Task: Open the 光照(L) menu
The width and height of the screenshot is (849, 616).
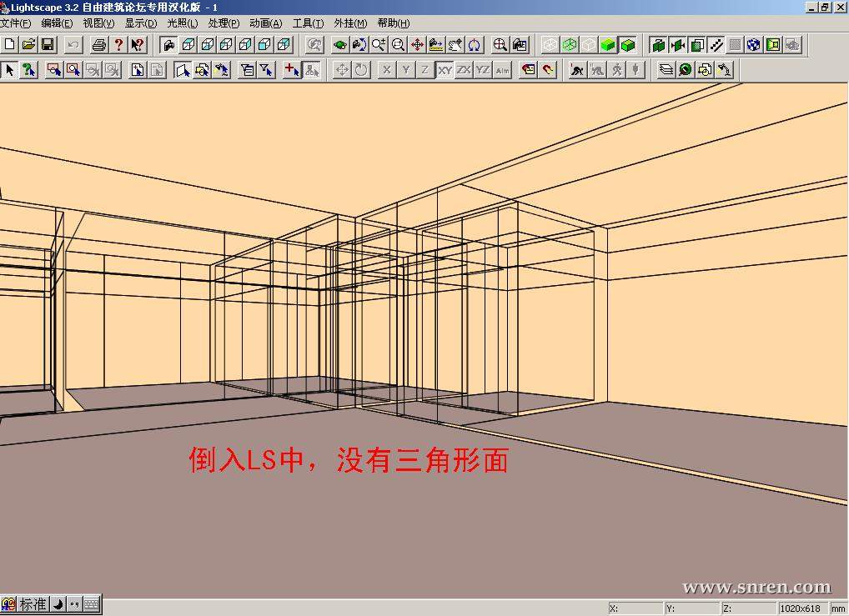Action: coord(183,23)
